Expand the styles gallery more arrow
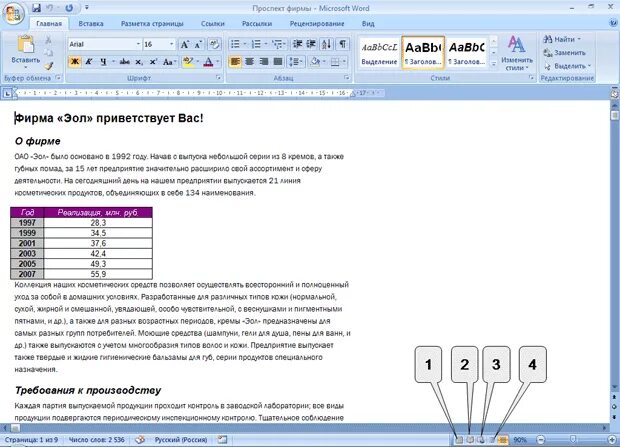Screen dimensions: 620x447 pos(493,64)
